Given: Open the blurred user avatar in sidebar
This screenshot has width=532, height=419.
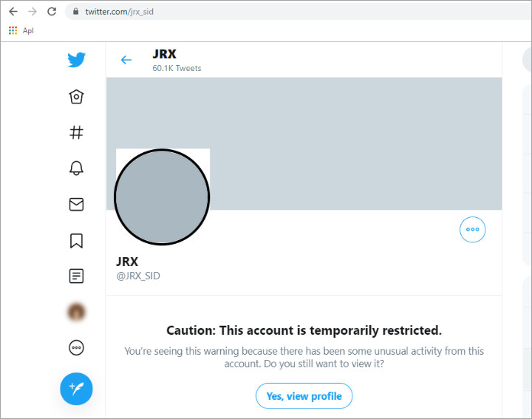Looking at the screenshot, I should coord(76,312).
